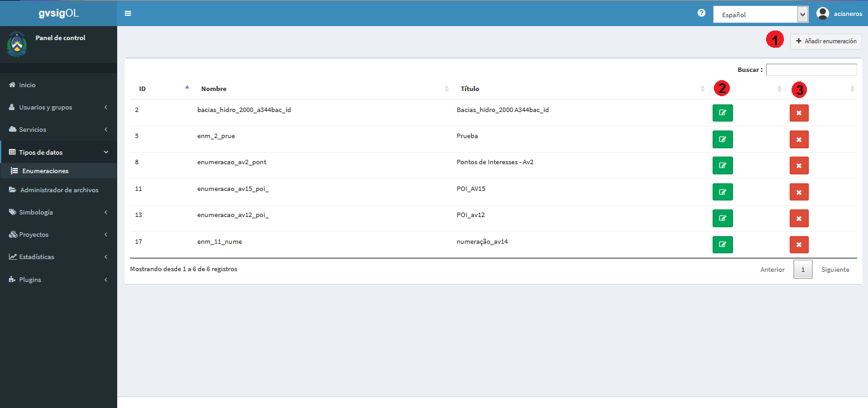868x408 pixels.
Task: Open the Español language dropdown
Action: 760,15
